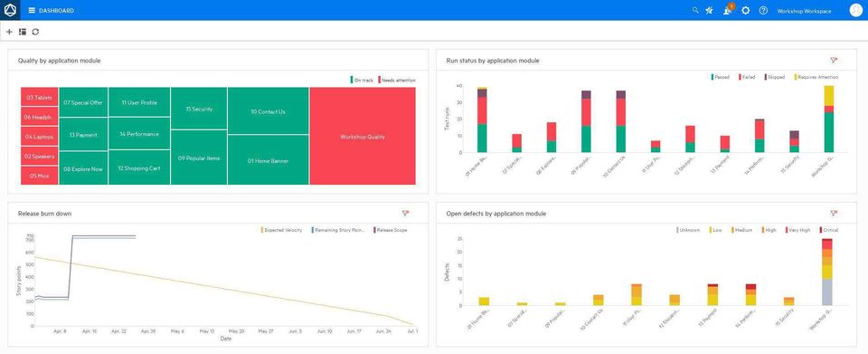Click the Workshop Q... bar in Open defects chart
This screenshot has width=868, height=354.
click(827, 272)
